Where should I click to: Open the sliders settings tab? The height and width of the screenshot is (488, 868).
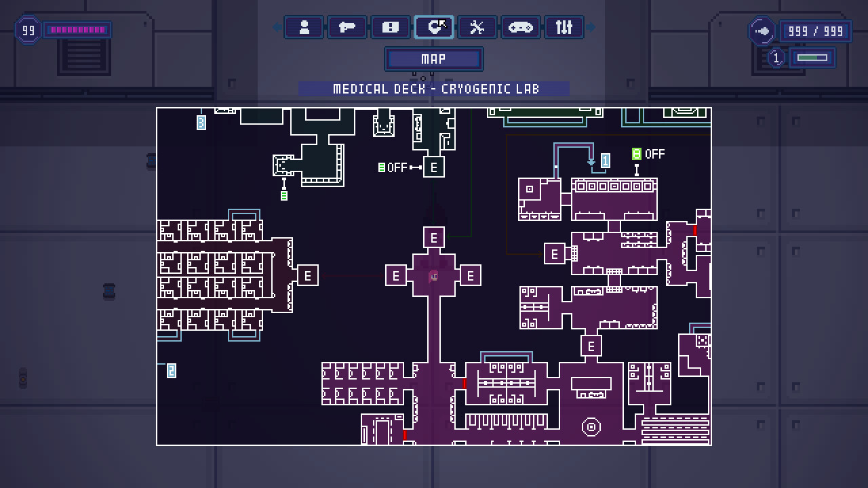pos(564,27)
